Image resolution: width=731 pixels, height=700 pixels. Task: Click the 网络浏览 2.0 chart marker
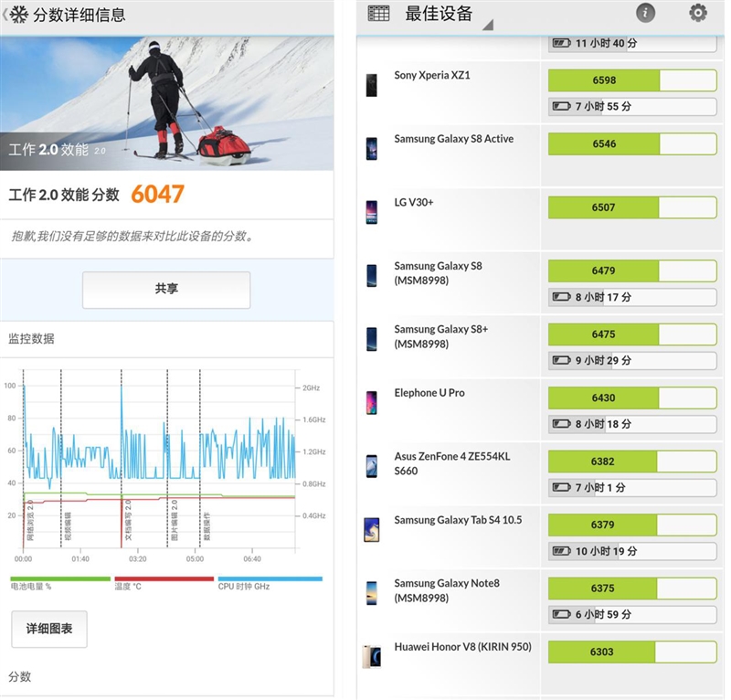tap(30, 521)
